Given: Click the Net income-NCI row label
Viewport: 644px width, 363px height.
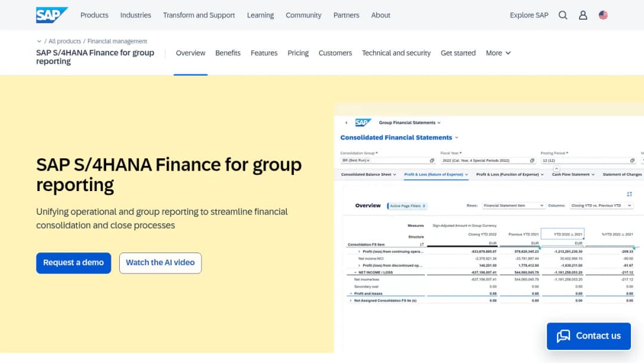Looking at the screenshot, I should tap(370, 259).
